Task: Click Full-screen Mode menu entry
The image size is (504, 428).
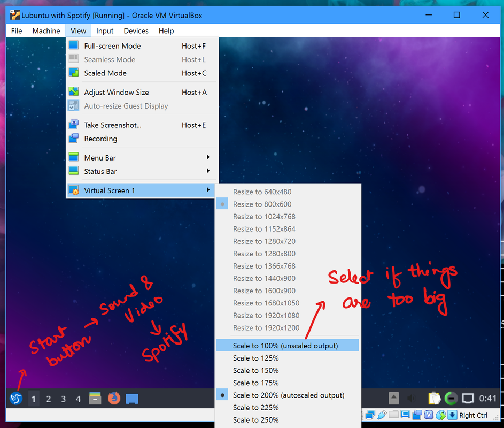Action: 142,45
